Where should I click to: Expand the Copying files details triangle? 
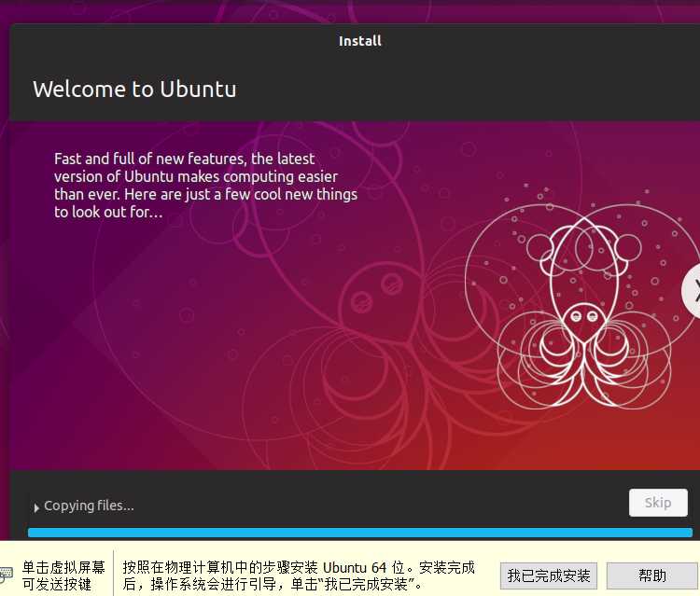(36, 507)
